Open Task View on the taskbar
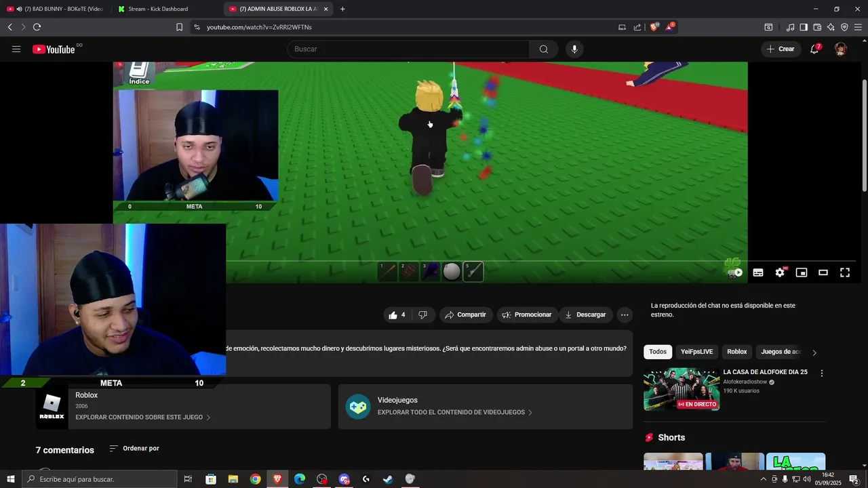This screenshot has height=488, width=868. pyautogui.click(x=188, y=479)
